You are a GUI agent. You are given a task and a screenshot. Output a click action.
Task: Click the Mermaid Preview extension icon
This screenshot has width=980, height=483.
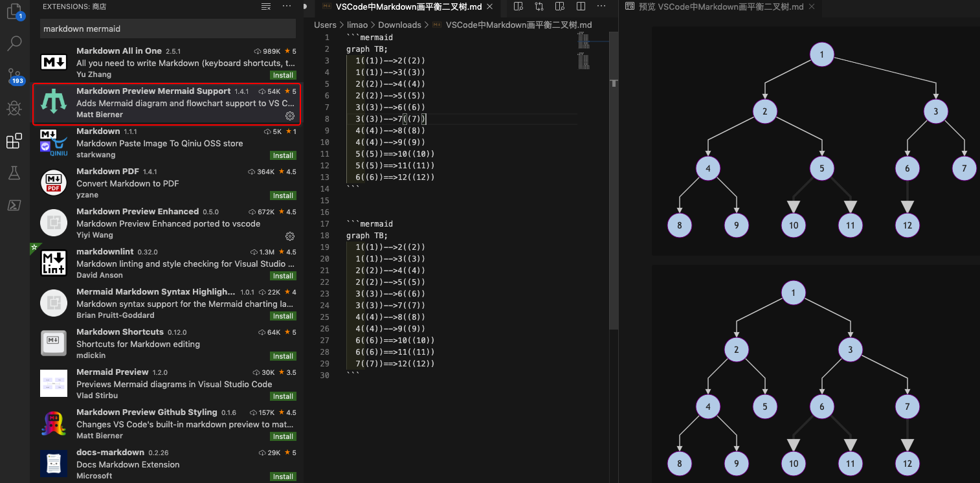pyautogui.click(x=54, y=383)
